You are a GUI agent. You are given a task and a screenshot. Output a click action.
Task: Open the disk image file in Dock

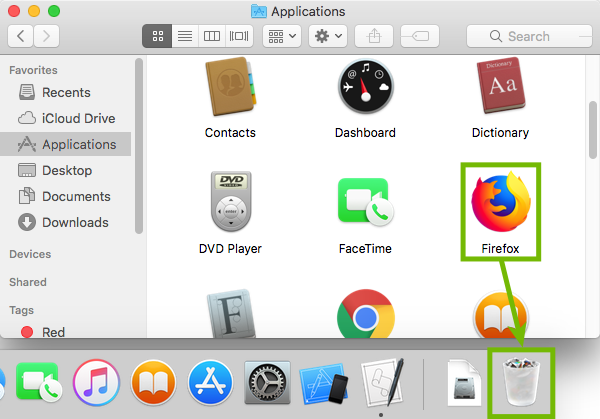[x=465, y=383]
